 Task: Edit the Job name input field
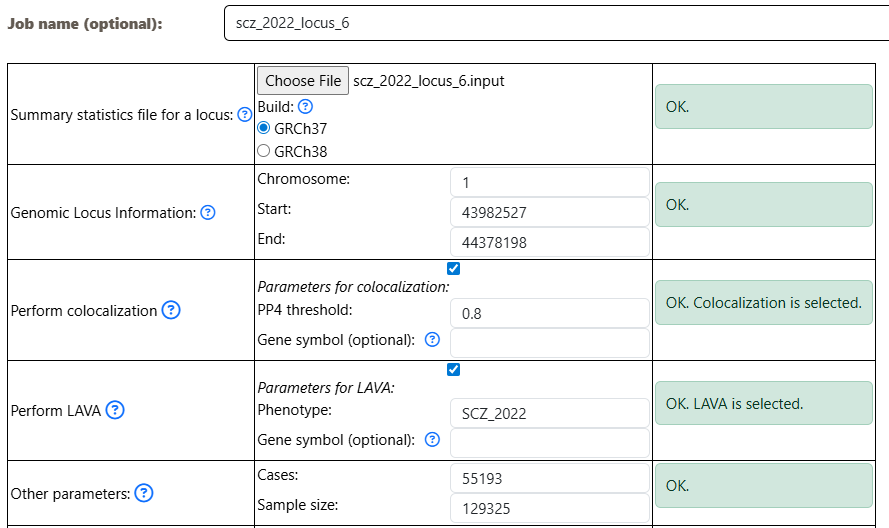tap(556, 23)
